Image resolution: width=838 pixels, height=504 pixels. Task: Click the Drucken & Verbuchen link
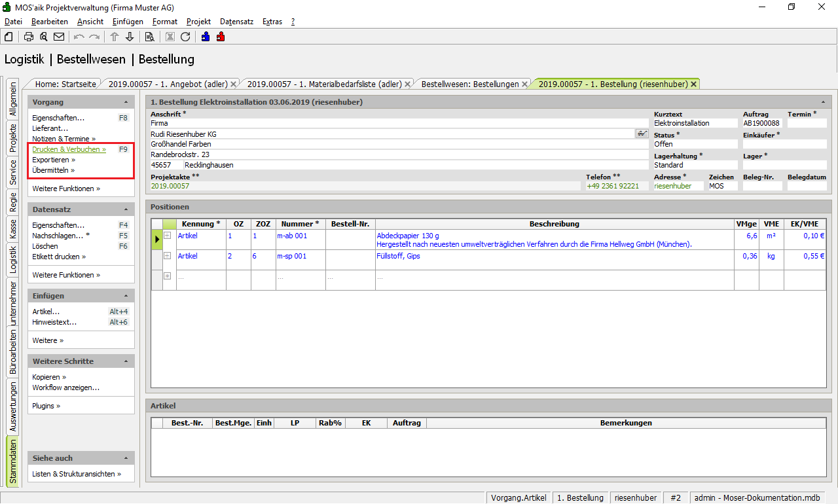[x=68, y=149]
